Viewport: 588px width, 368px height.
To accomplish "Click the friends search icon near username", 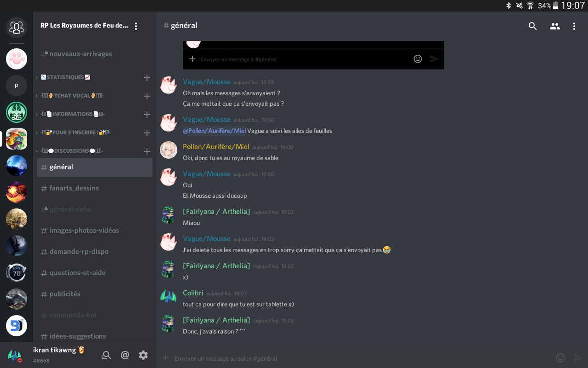I will [x=106, y=355].
